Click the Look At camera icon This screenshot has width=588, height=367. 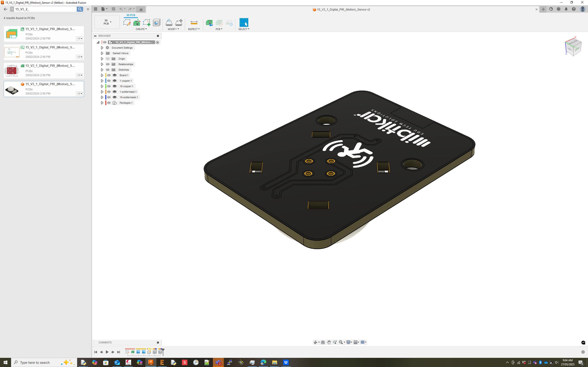click(323, 342)
